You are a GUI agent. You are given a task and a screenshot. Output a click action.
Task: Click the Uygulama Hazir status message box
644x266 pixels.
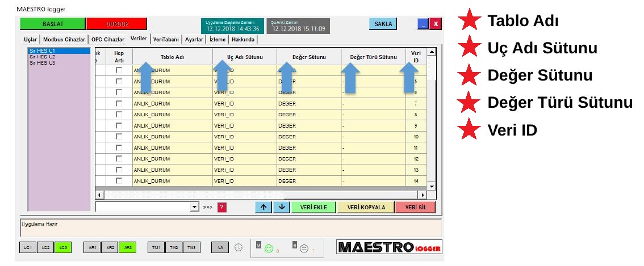[x=231, y=228]
